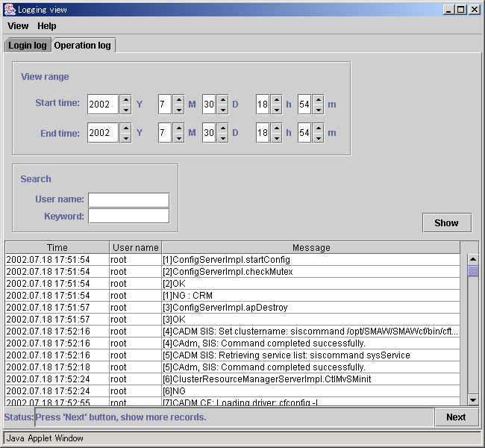Increment the Start time year spinner
The width and height of the screenshot is (485, 448).
(125, 99)
